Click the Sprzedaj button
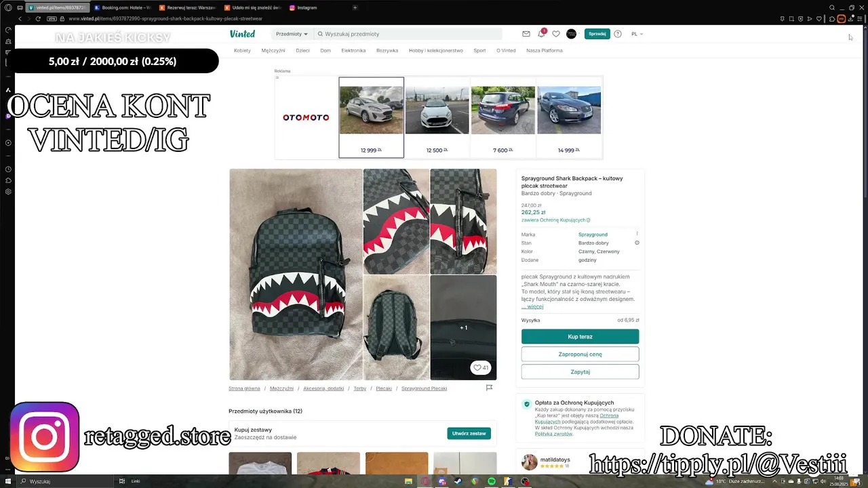This screenshot has width=868, height=488. coord(597,34)
